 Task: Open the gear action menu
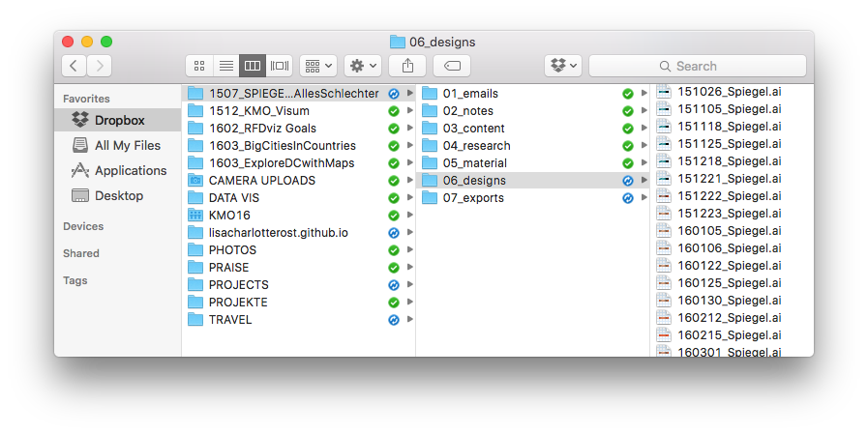point(363,66)
